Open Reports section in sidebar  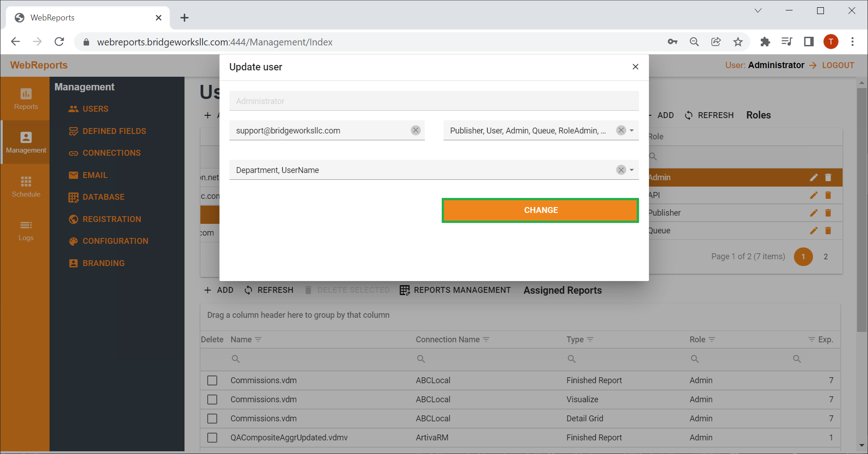tap(26, 99)
